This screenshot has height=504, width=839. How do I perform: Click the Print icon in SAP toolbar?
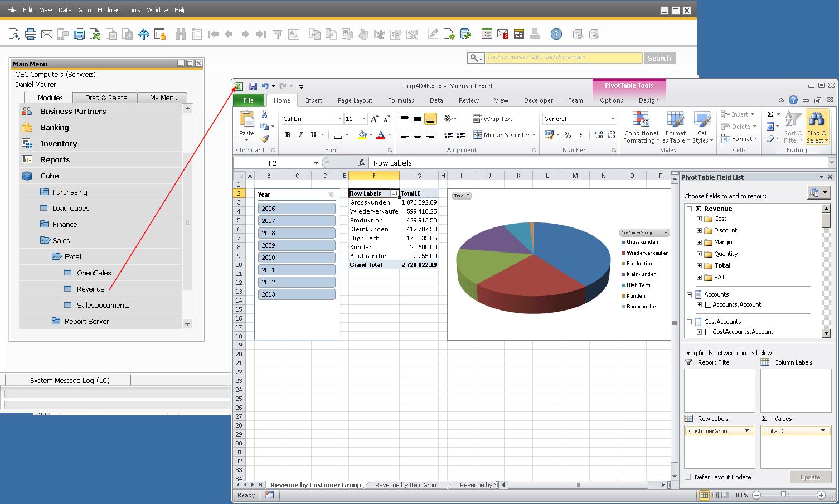[31, 35]
